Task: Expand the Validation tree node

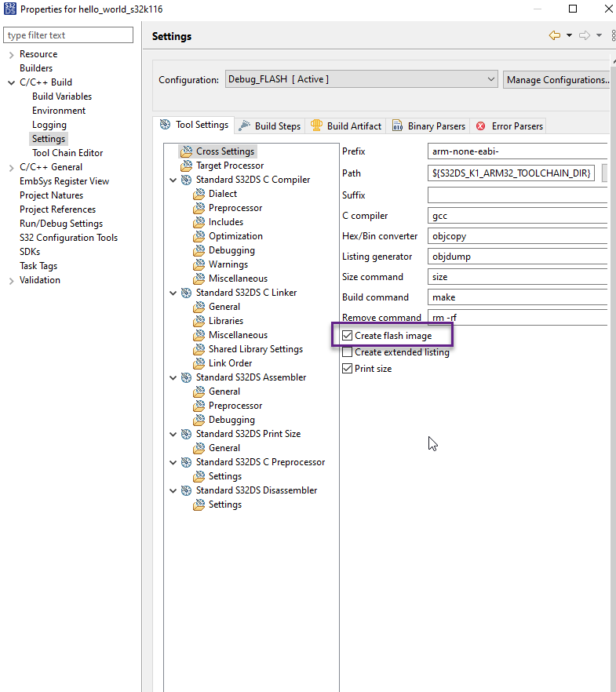Action: (12, 281)
